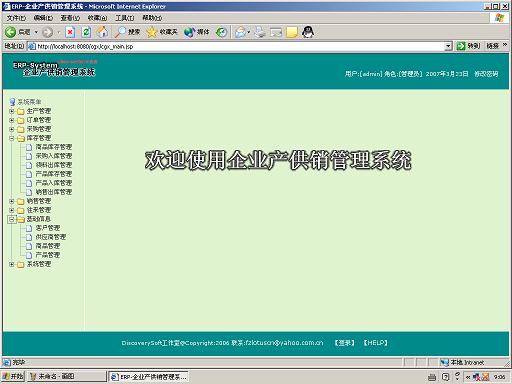Collapse the 库存管理 tree folder
This screenshot has height=384, width=512.
click(x=12, y=138)
